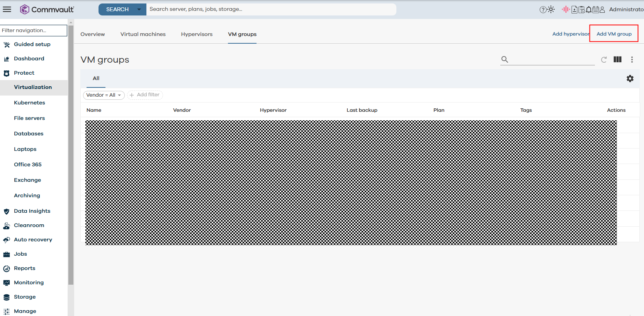Open the calendar events icon in header

click(596, 10)
